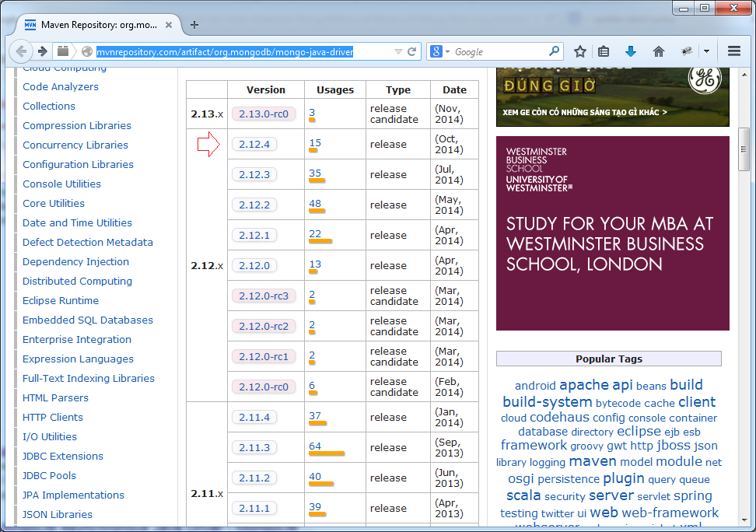Screen dimensions: 756x532
Task: Open the URL history dropdown arrow
Action: click(398, 51)
